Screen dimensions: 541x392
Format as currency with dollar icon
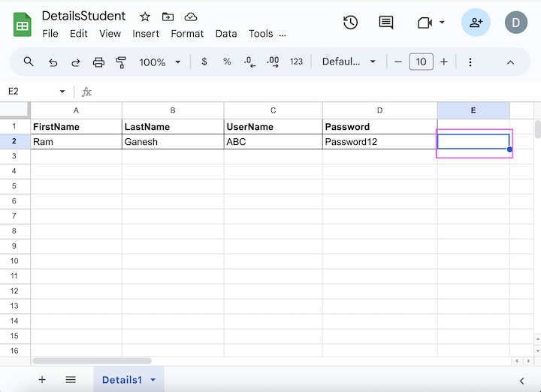[x=204, y=62]
